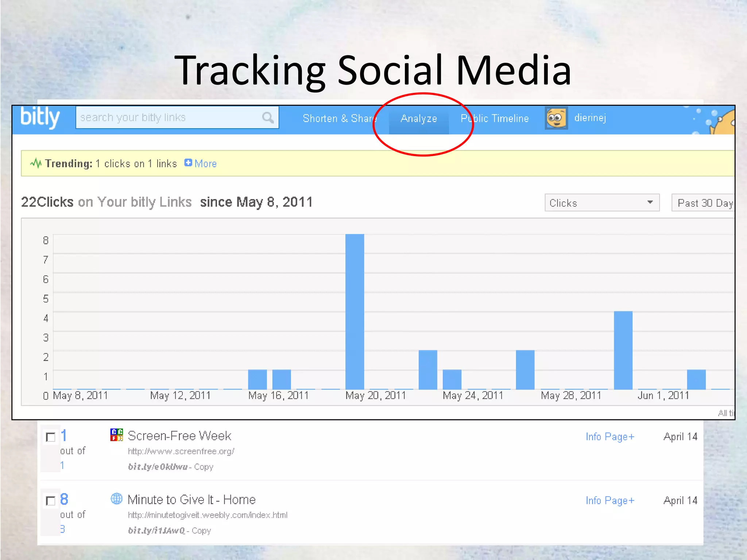Click the search magnifier icon
The image size is (747, 560).
pos(268,117)
